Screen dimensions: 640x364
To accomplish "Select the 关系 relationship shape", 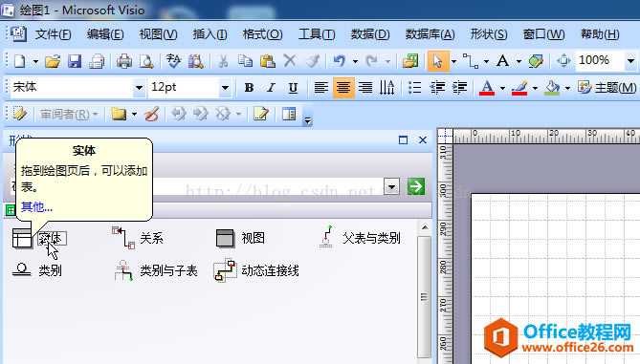I will tap(138, 239).
